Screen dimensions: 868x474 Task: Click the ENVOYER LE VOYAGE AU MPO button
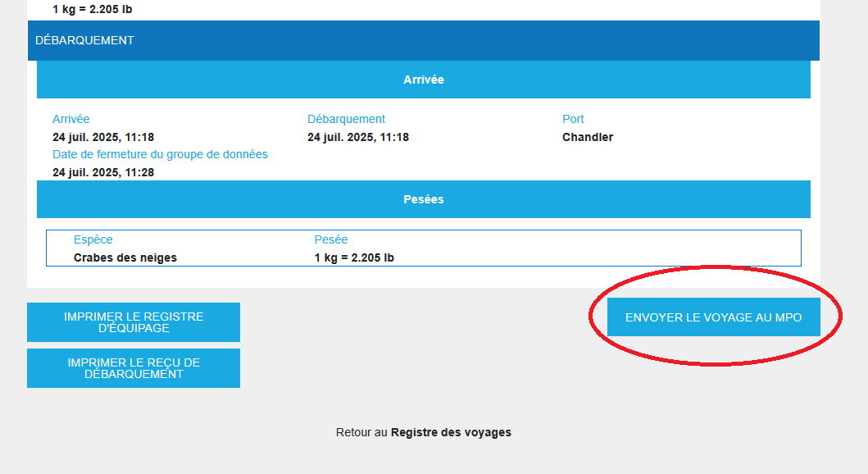pyautogui.click(x=713, y=317)
